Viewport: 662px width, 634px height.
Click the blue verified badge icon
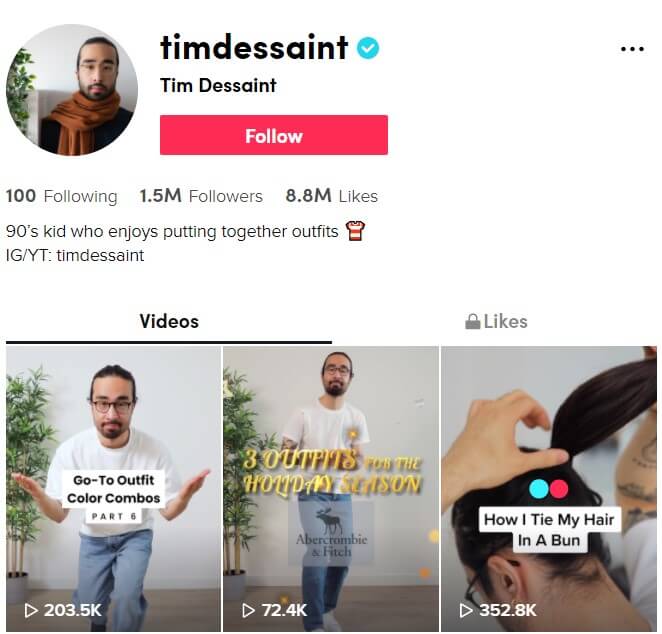(368, 48)
